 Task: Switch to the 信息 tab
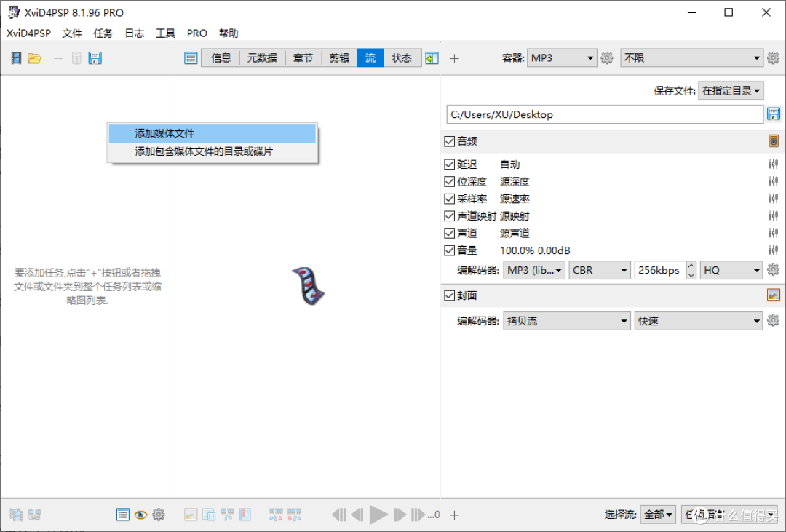tap(221, 58)
